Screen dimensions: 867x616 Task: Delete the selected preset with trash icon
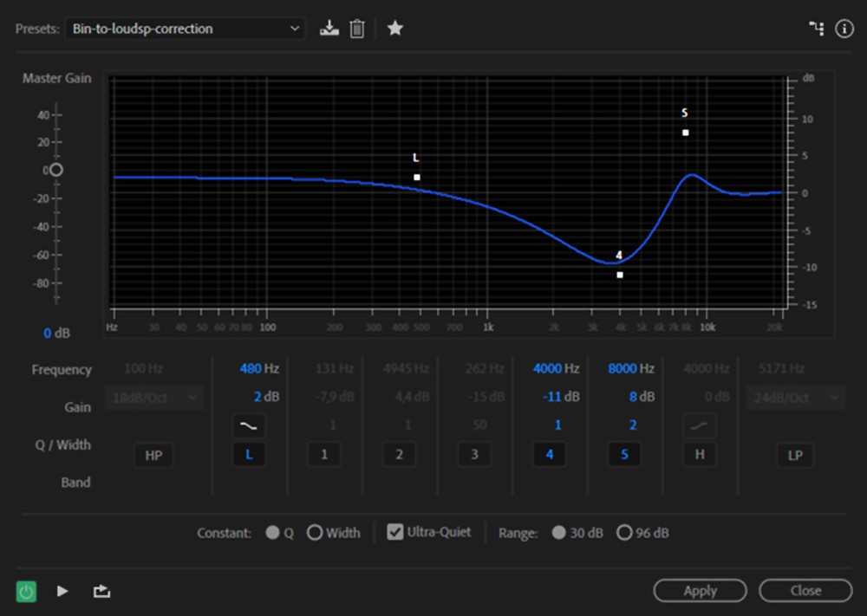pos(356,29)
